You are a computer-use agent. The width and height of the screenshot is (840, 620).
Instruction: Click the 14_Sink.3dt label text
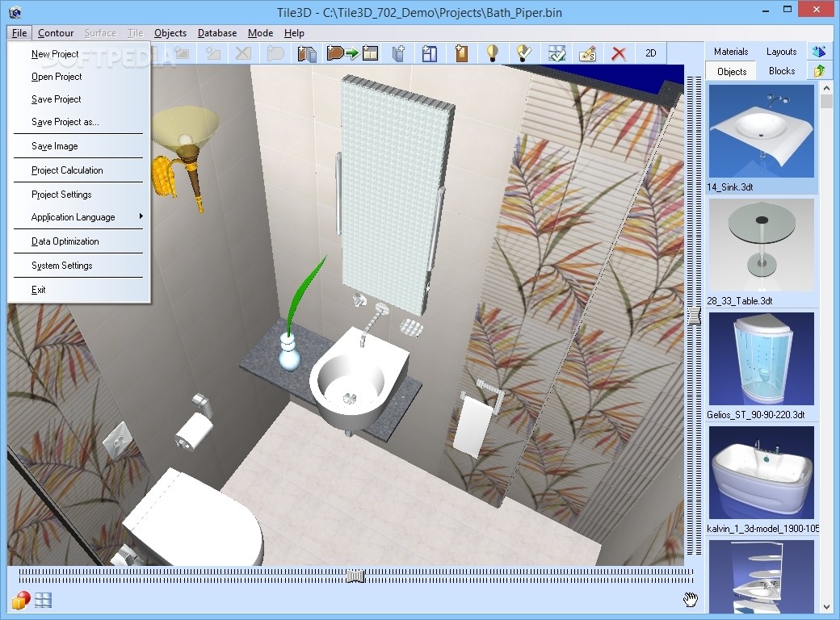[729, 186]
